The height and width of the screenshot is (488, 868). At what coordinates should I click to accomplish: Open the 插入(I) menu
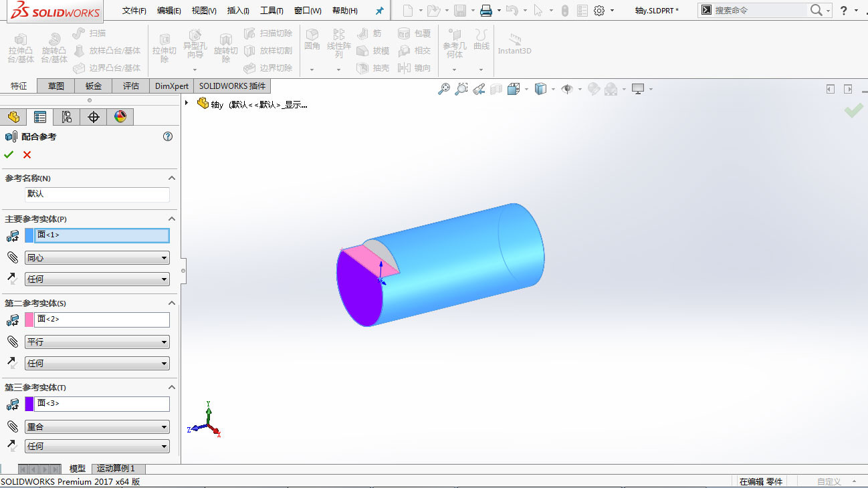(238, 11)
